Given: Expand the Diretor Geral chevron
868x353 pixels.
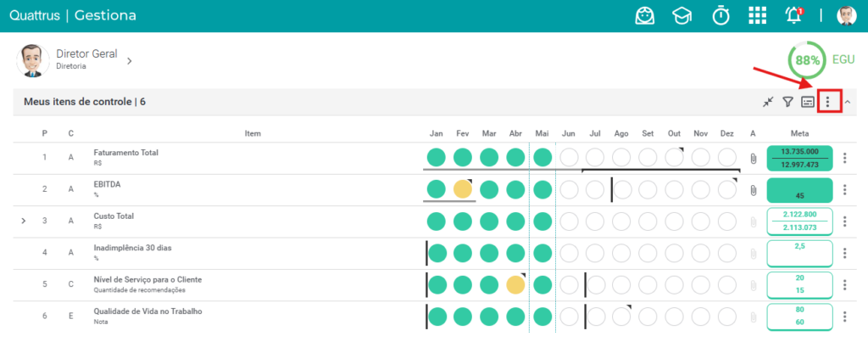Looking at the screenshot, I should pyautogui.click(x=129, y=61).
